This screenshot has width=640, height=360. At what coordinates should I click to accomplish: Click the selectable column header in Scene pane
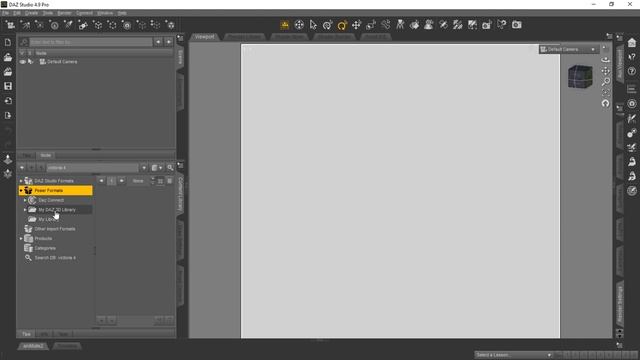click(30, 53)
